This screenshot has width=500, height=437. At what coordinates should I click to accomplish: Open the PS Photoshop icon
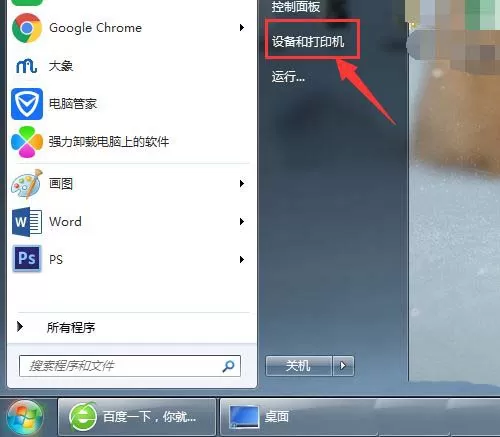pos(27,259)
